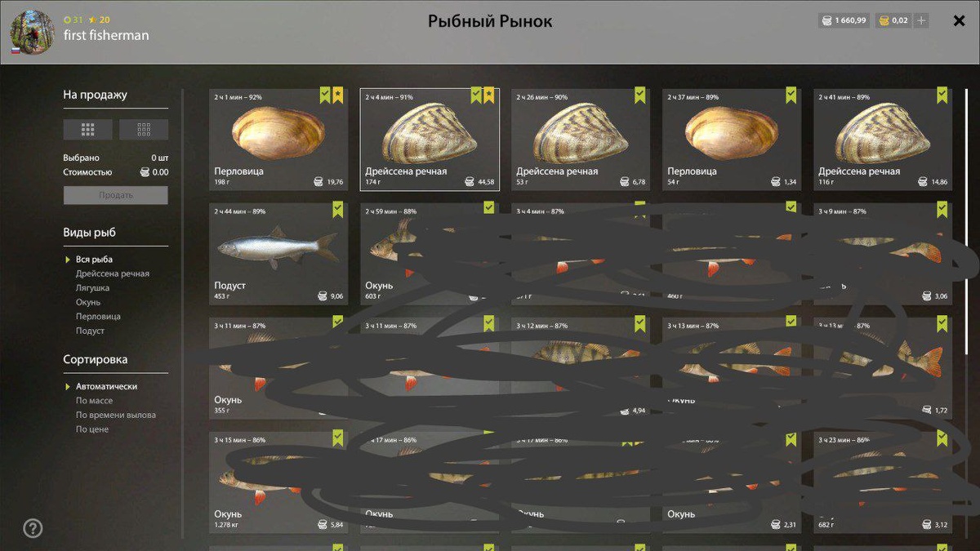The width and height of the screenshot is (980, 551).
Task: Select the Дрейссена речная 116 г card
Action: click(x=883, y=140)
